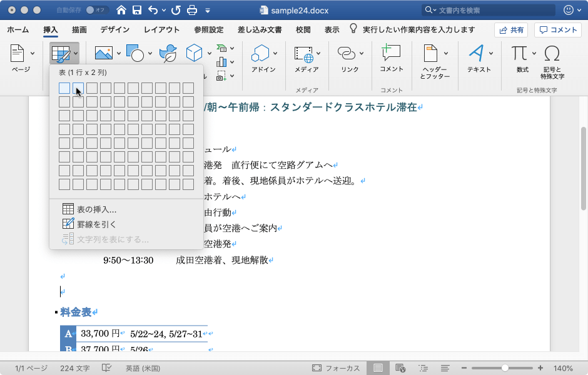Enable Focus (フォーカス) mode
The image size is (588, 375).
[x=336, y=368]
